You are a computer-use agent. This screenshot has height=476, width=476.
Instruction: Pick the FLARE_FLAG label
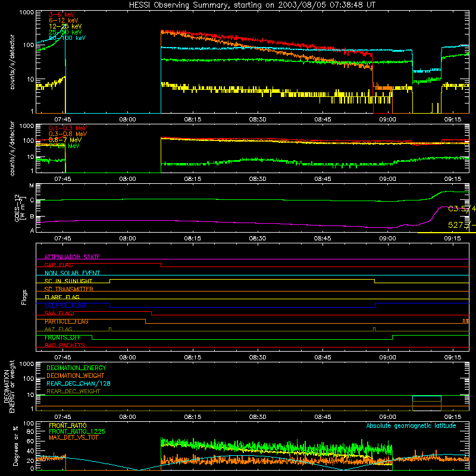coord(62,297)
